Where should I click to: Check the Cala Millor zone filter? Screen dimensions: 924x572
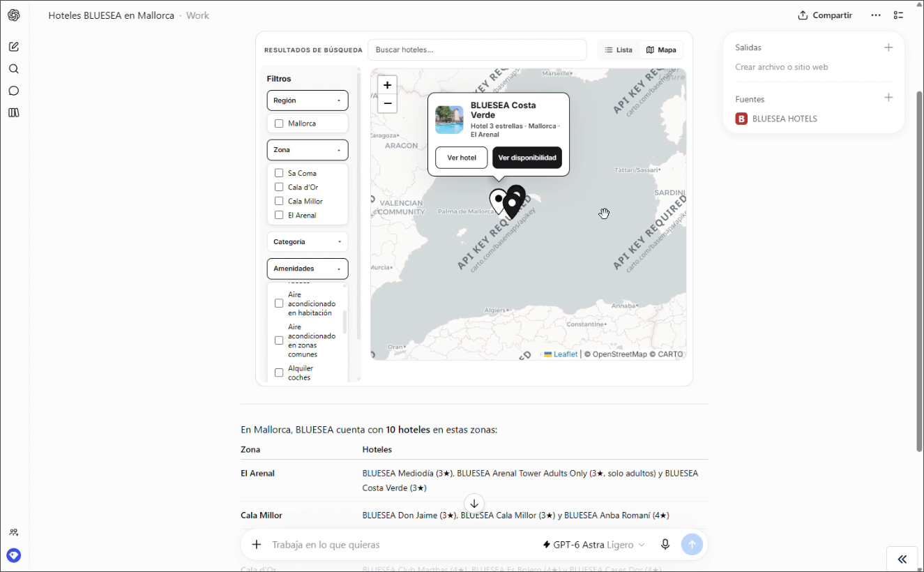click(x=279, y=201)
